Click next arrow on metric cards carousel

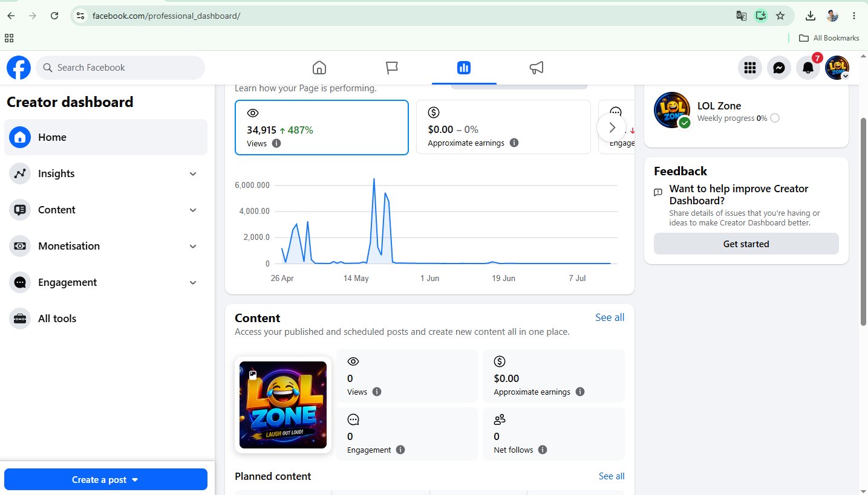(612, 128)
